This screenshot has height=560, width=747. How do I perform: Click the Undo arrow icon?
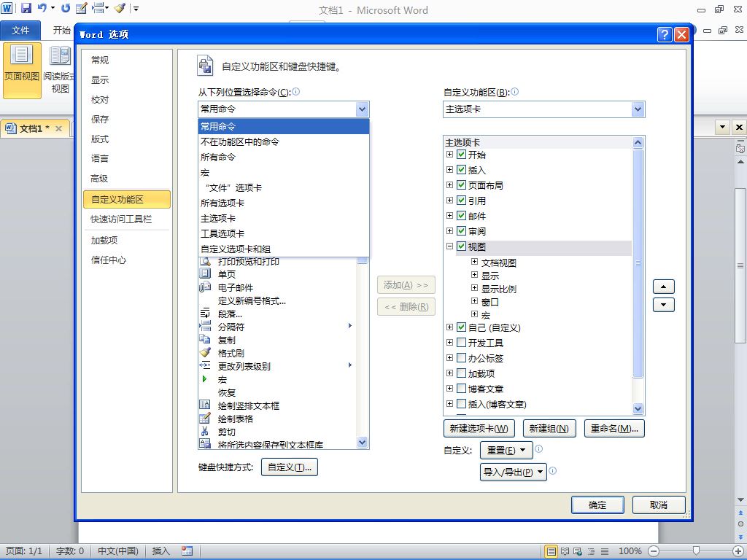tap(42, 8)
